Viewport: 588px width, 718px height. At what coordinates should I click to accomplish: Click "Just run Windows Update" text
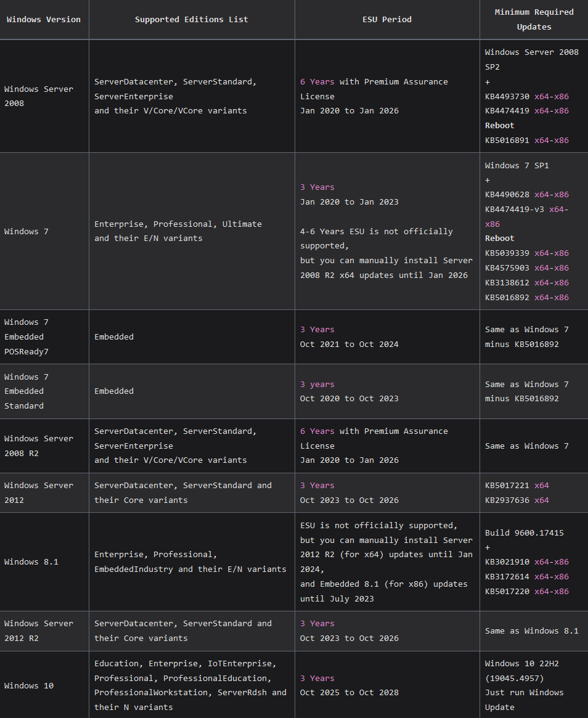[x=525, y=700]
